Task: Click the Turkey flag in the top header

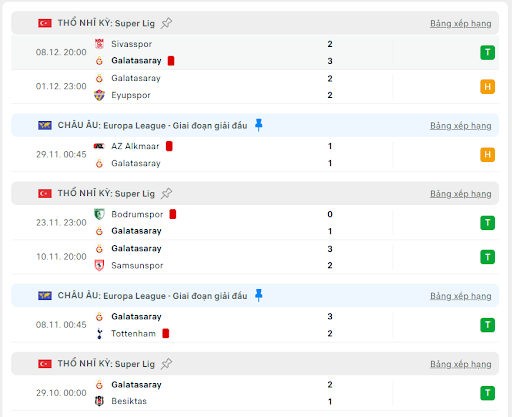Action: point(45,23)
